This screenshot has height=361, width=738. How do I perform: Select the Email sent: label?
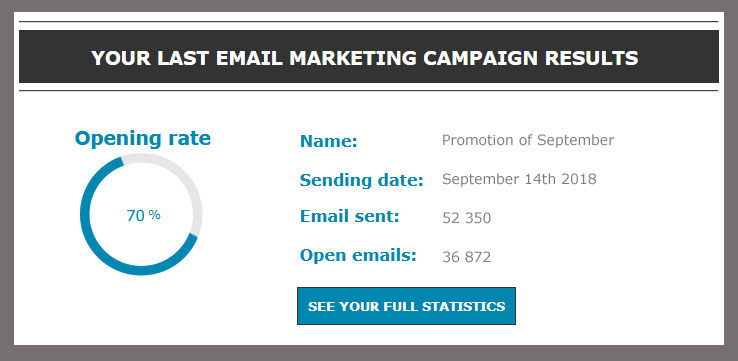pyautogui.click(x=350, y=217)
